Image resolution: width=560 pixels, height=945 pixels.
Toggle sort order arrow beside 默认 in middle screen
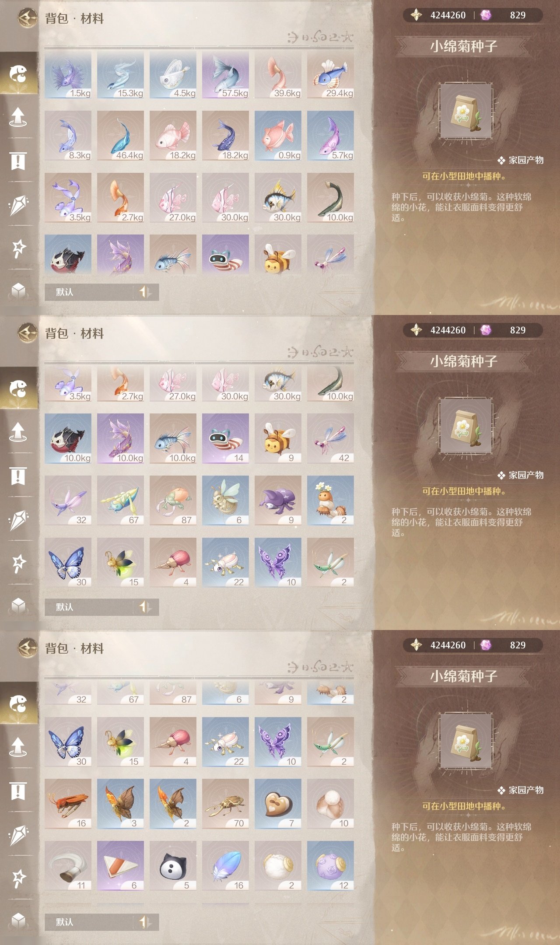[145, 607]
